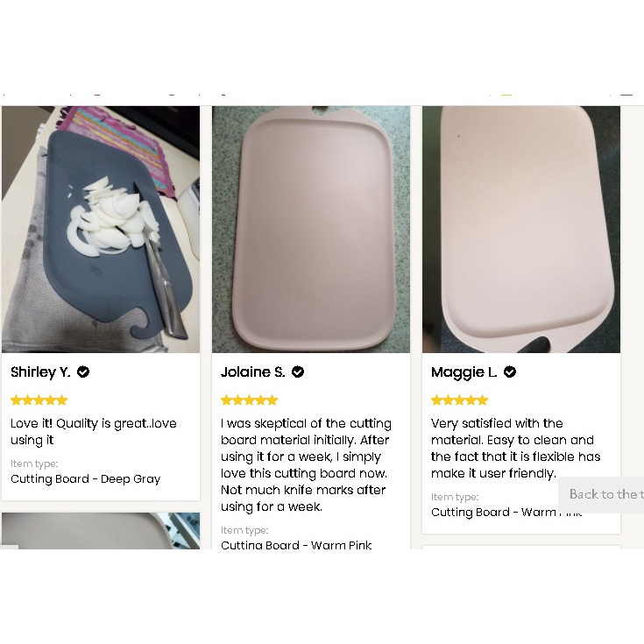Click Jolaine's review text about knife marks

(306, 465)
